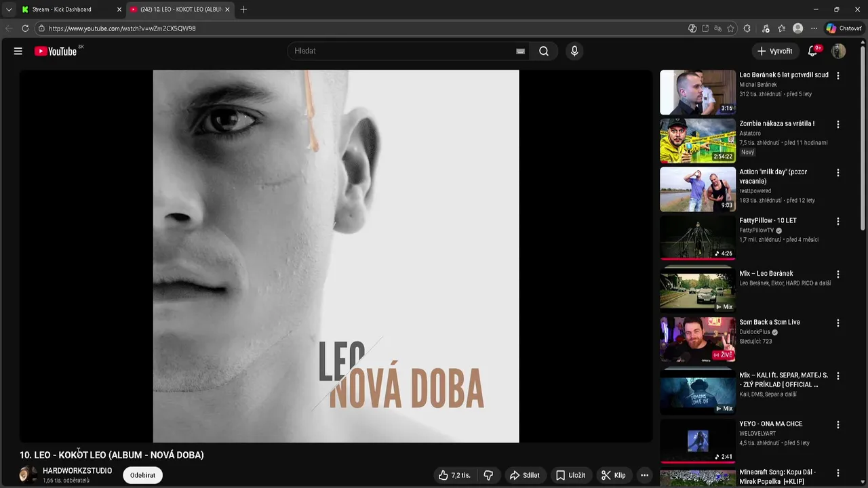Image resolution: width=868 pixels, height=488 pixels.
Task: Click the Nová Doba video player
Action: 336,256
